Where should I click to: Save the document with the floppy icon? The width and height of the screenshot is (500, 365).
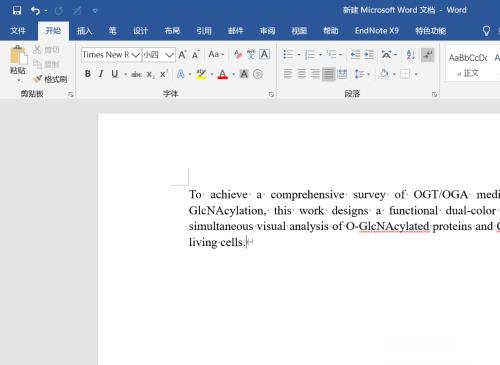[17, 11]
